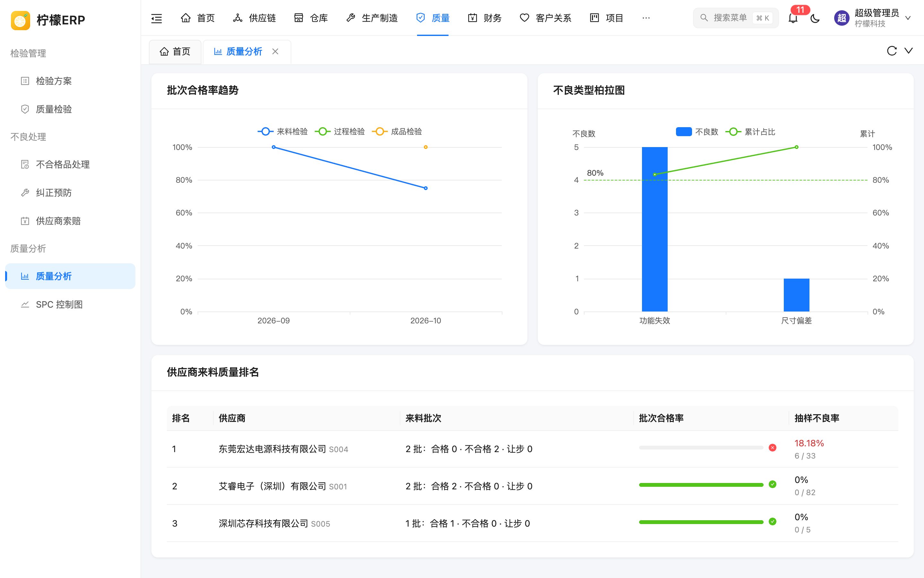Open SPC 控制图 in the sidebar
This screenshot has height=578, width=924.
click(x=70, y=304)
